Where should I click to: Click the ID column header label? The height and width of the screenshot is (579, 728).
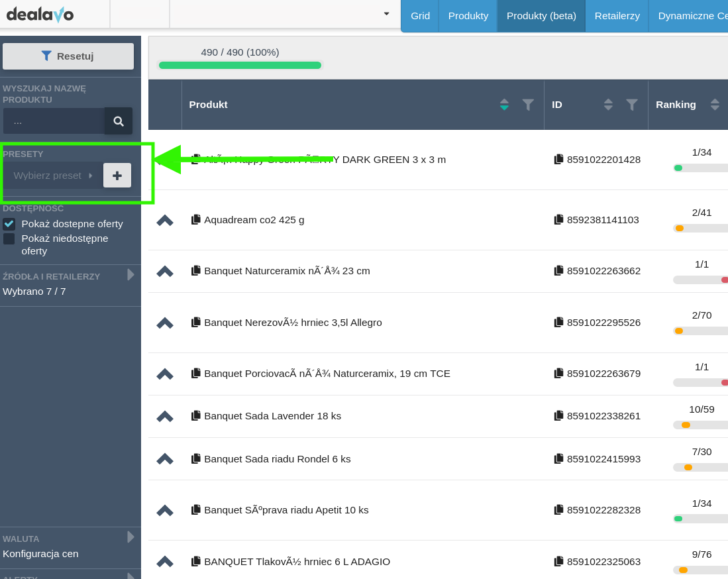point(556,105)
